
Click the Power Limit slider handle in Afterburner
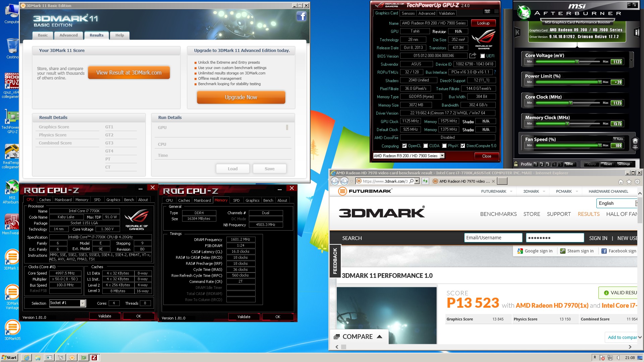pos(600,82)
